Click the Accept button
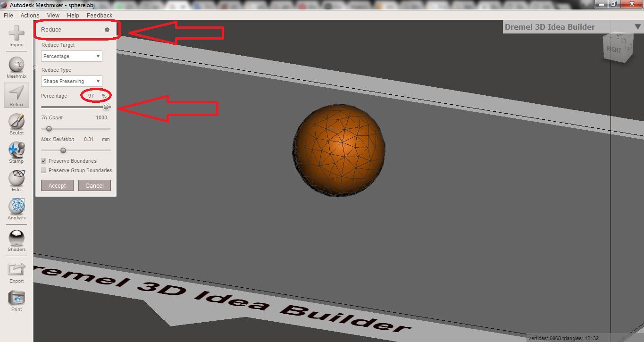Viewport: 644px width, 342px height. coord(57,185)
